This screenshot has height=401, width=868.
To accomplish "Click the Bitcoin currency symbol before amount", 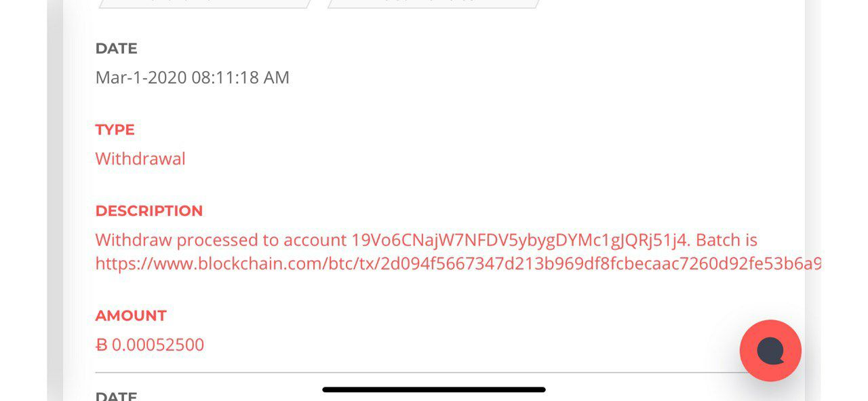I will pos(102,345).
